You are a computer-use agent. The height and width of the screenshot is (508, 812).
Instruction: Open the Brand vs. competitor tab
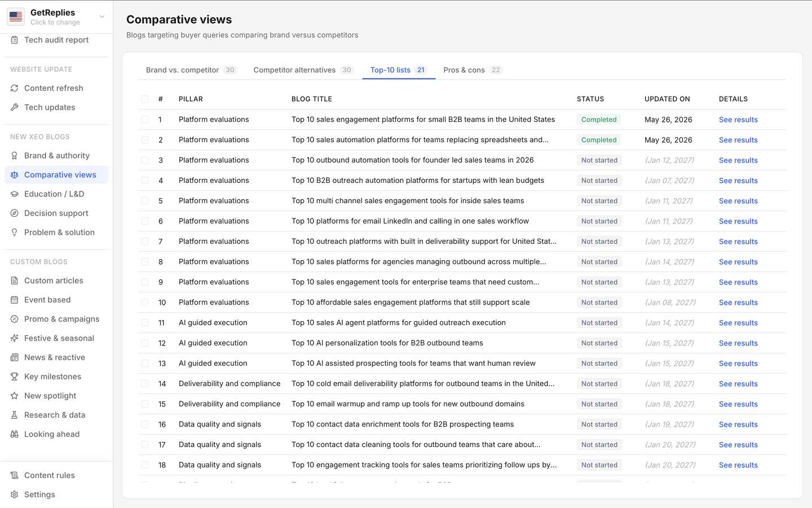191,70
